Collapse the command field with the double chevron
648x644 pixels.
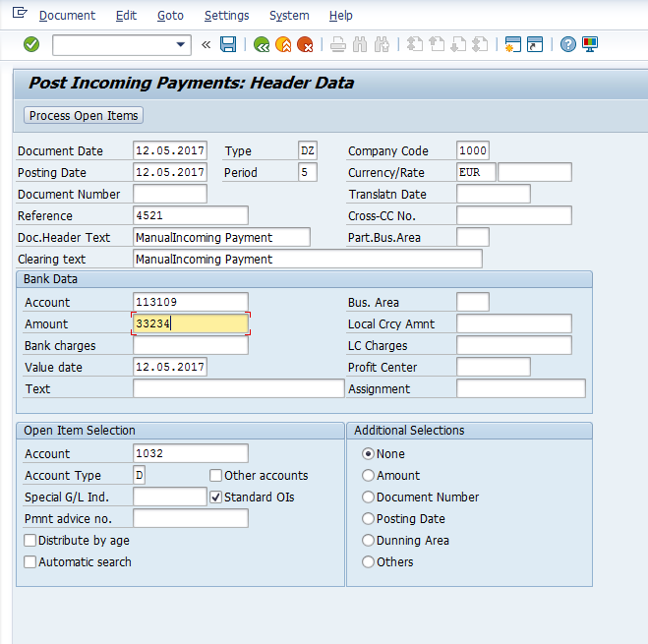[206, 44]
